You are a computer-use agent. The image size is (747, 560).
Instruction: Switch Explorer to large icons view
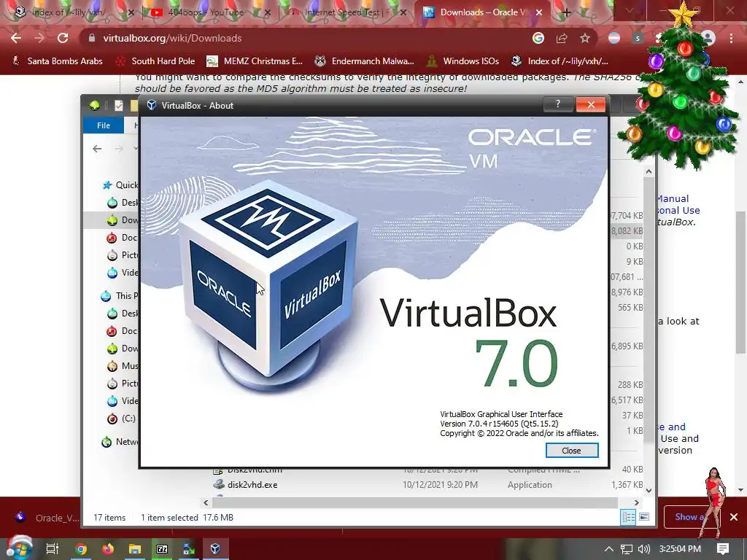[x=644, y=517]
